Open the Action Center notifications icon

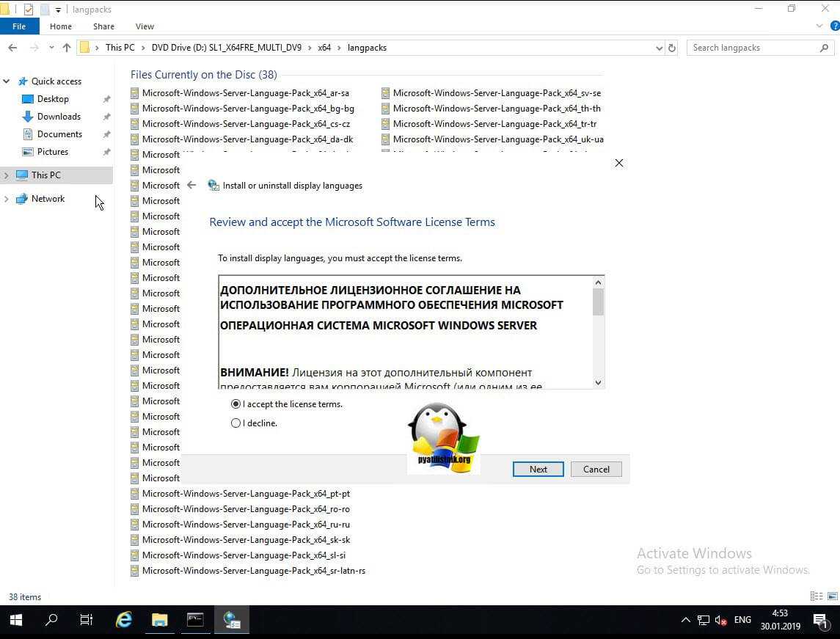(x=820, y=620)
